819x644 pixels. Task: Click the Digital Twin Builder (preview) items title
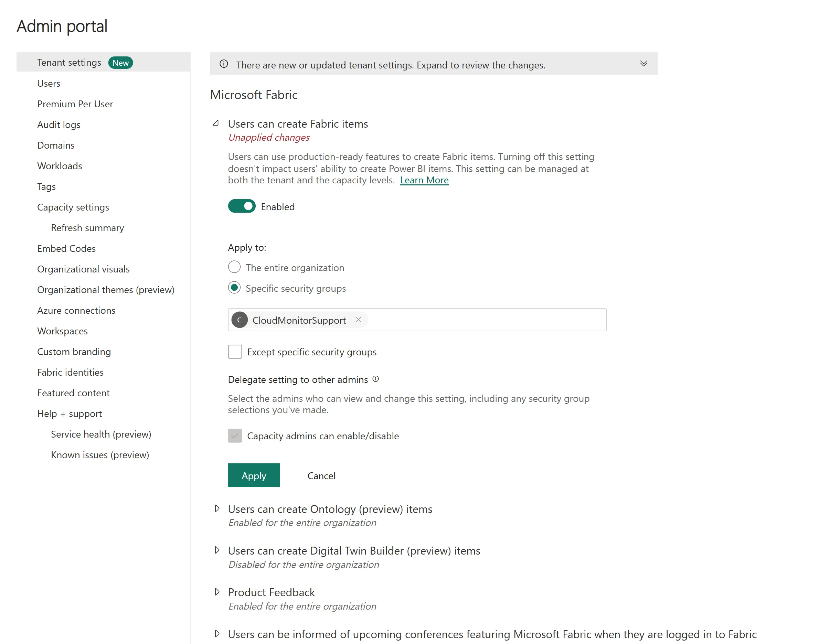click(x=354, y=551)
